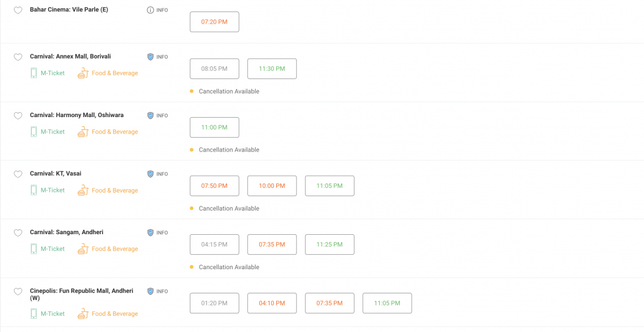Favorite Bahar Cinema with the heart icon
The height and width of the screenshot is (332, 644).
click(x=18, y=10)
